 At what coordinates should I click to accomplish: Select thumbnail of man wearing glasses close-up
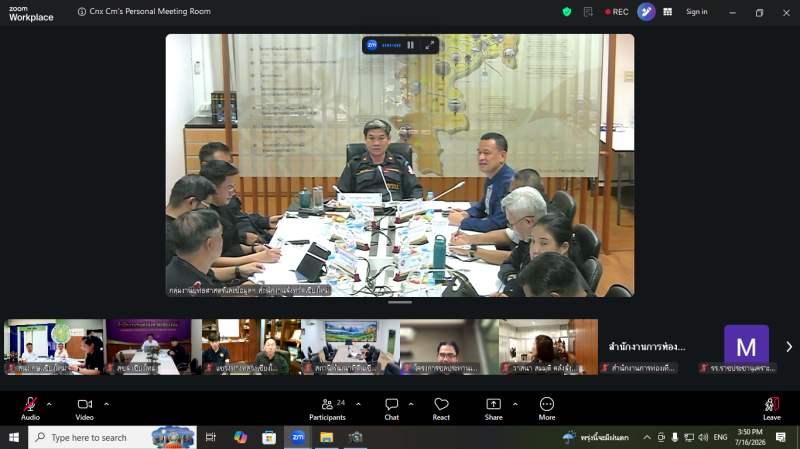(x=449, y=347)
